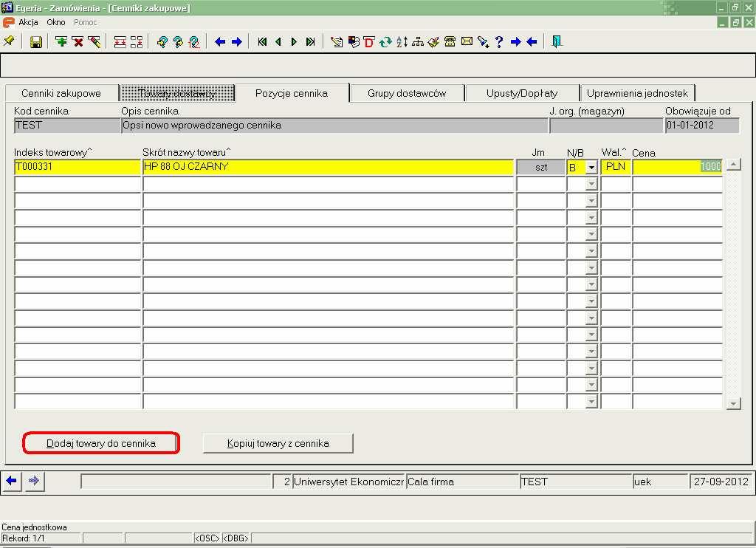Viewport: 756px width, 548px height.
Task: Click the HP 88 OJ CZARNY name field
Action: [328, 167]
